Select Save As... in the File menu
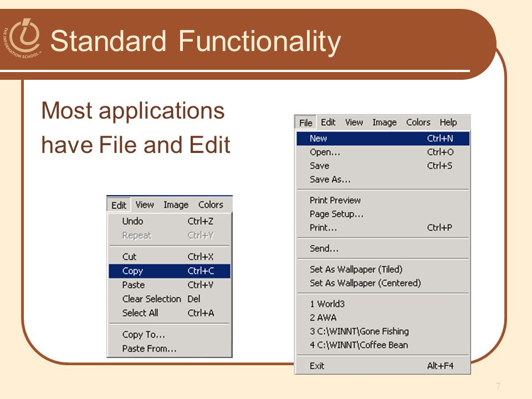Viewport: 532px width, 399px height. click(383, 180)
